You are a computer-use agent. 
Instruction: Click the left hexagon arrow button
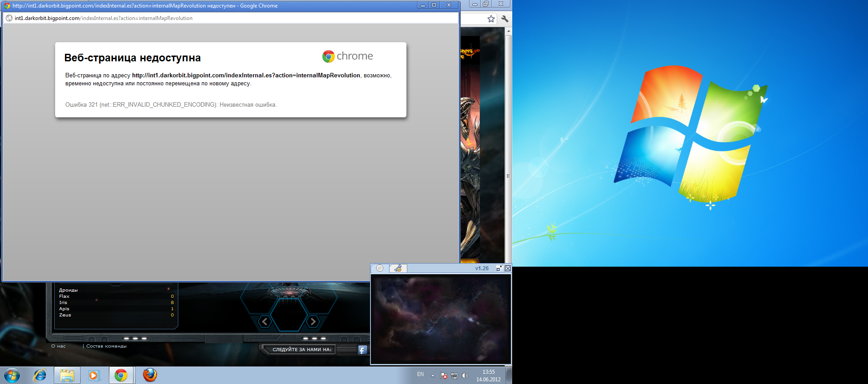tap(265, 321)
